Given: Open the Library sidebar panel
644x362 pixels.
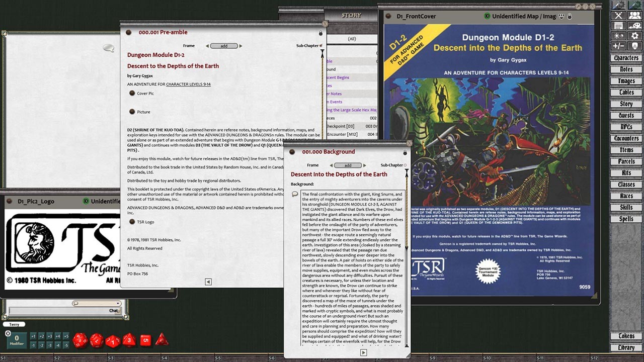Looking at the screenshot, I should click(625, 347).
